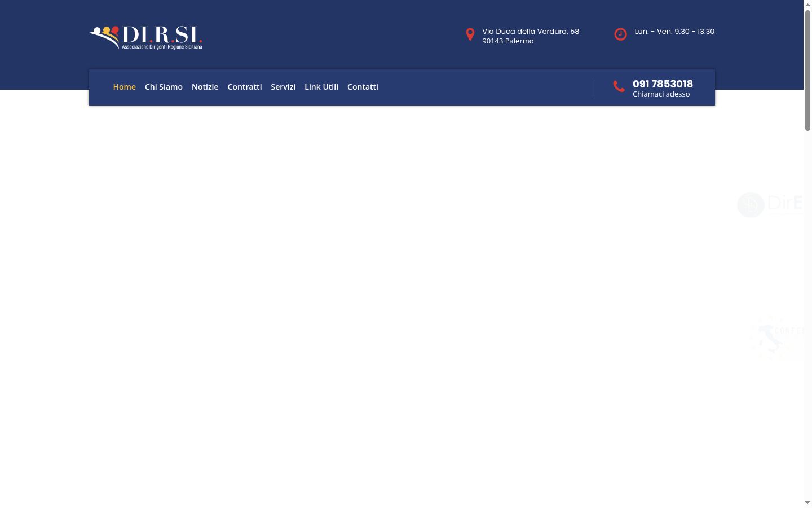Select the address Via Duca della Verdura, 58

(x=531, y=32)
